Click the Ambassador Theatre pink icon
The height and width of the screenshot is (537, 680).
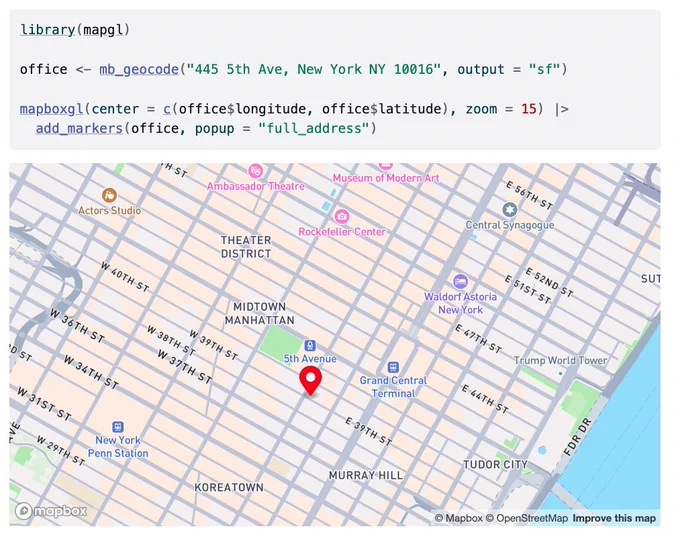255,170
